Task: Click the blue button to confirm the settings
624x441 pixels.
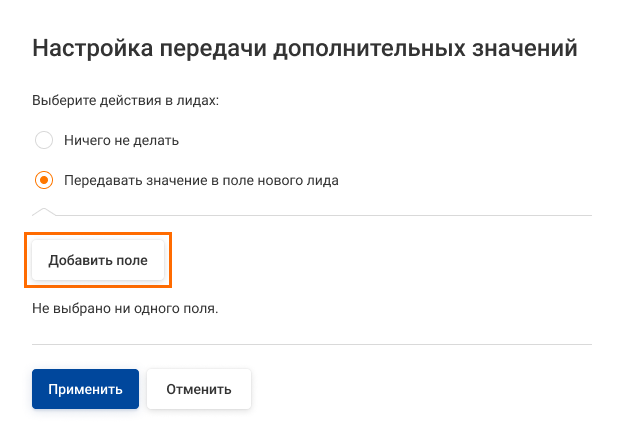Action: (85, 389)
